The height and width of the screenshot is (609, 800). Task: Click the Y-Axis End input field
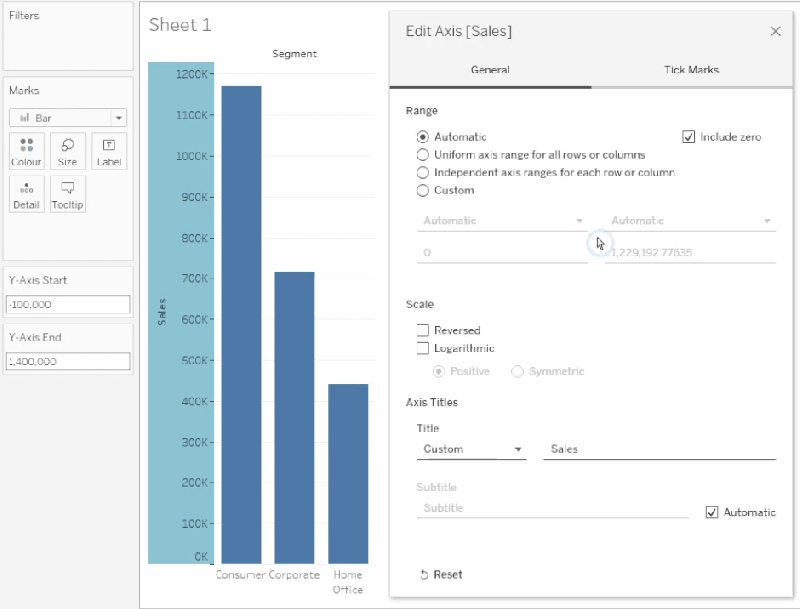click(67, 361)
